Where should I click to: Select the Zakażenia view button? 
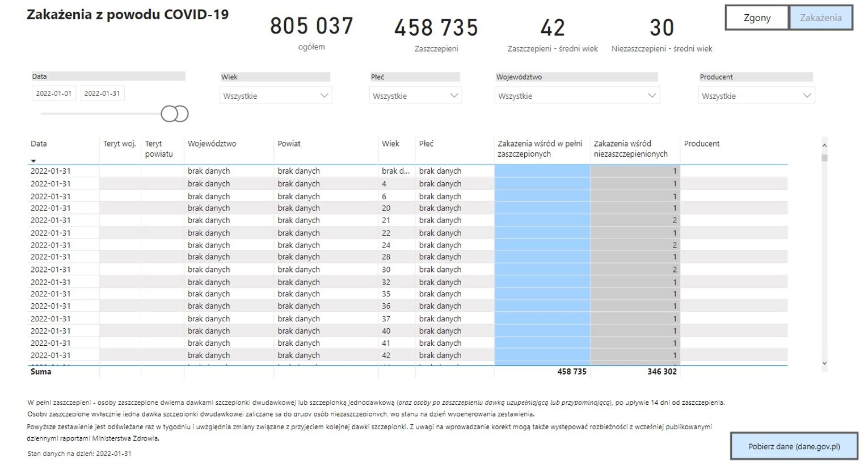pyautogui.click(x=820, y=18)
